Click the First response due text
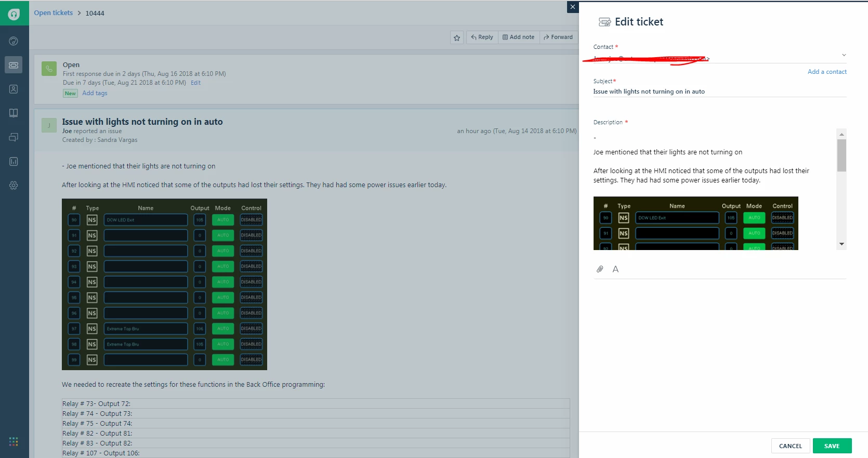 (x=144, y=74)
